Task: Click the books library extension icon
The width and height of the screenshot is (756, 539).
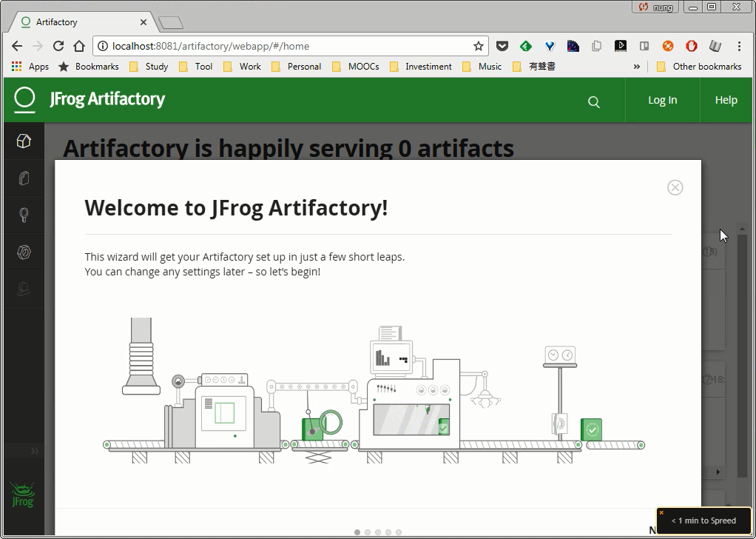Action: tap(715, 46)
